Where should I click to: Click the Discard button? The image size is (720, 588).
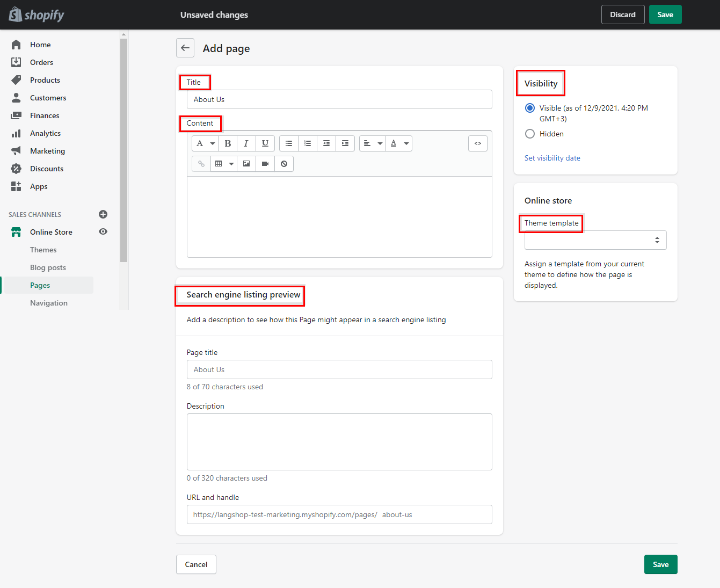[623, 14]
